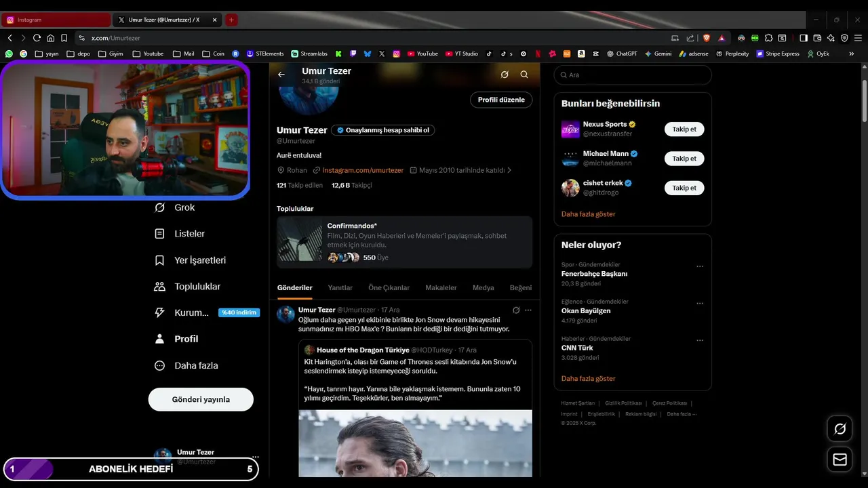The width and height of the screenshot is (868, 488).
Task: Open WhatsApp bookmark icon
Action: tap(9, 54)
